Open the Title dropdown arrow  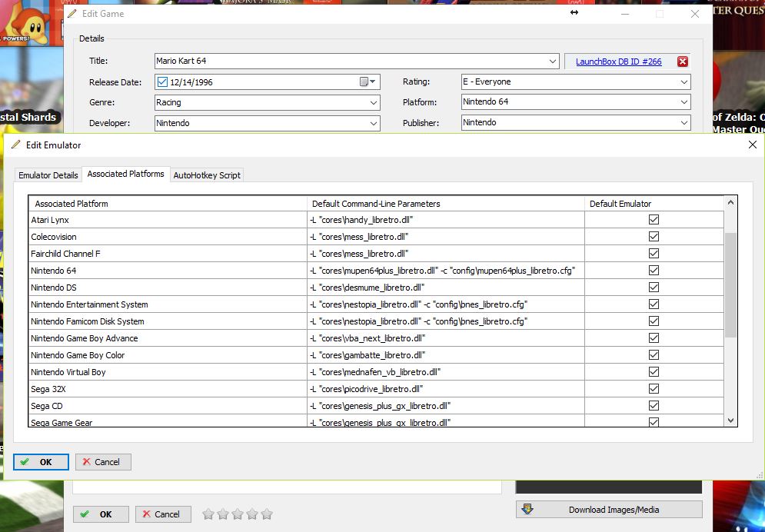(x=552, y=62)
